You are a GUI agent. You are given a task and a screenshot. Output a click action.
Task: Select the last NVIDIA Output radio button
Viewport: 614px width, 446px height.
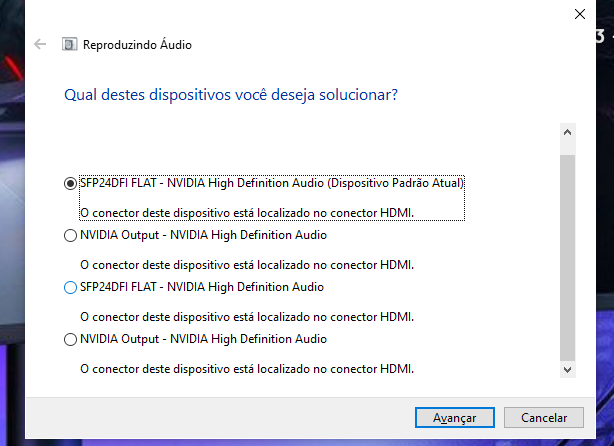pyautogui.click(x=70, y=339)
